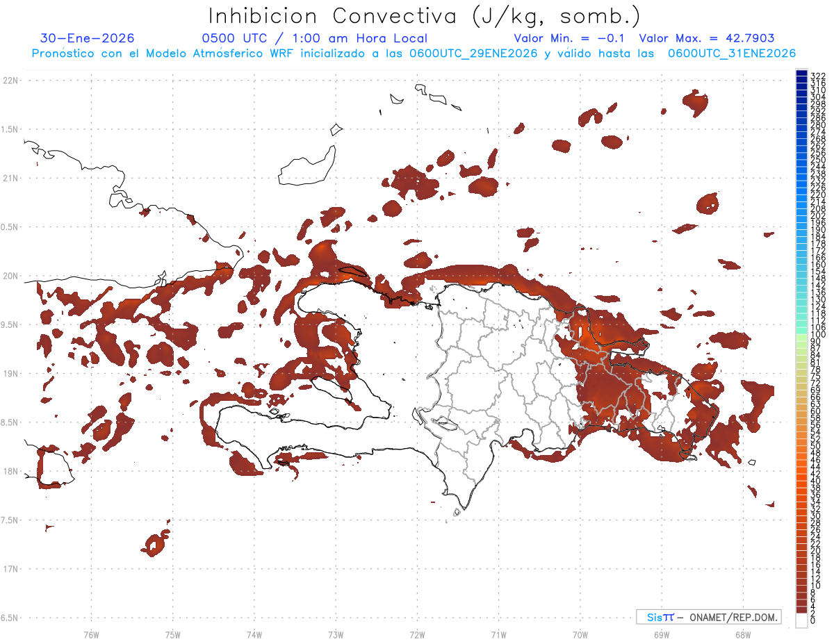Select the "Valor Min. = -0.1" readout
This screenshot has width=834, height=644.
pyautogui.click(x=570, y=39)
